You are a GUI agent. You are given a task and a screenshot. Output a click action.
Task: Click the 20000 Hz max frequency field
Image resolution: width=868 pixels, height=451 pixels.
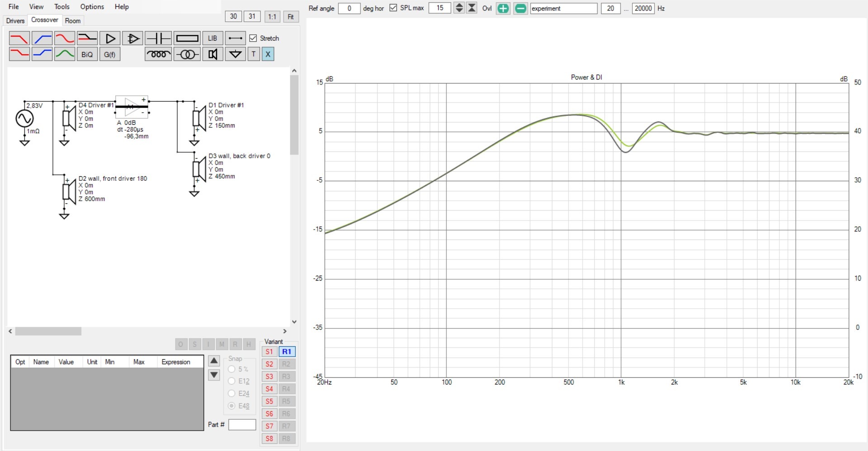[643, 8]
